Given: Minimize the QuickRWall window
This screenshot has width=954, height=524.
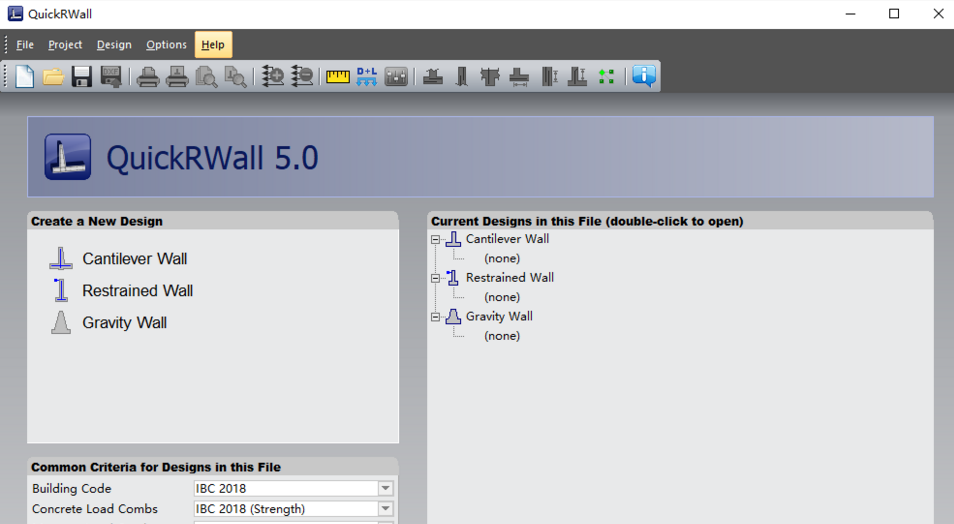Looking at the screenshot, I should 851,14.
